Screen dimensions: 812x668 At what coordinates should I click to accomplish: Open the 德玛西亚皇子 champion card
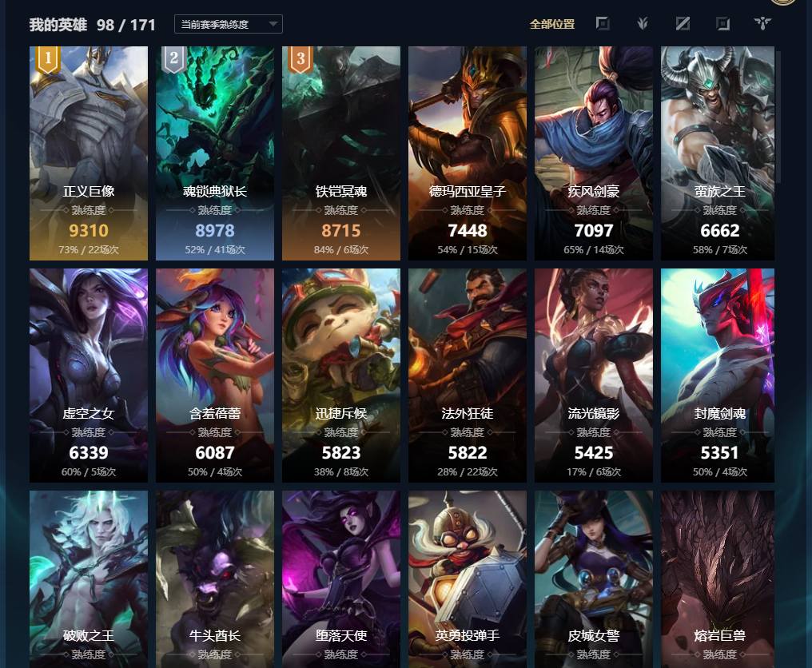[467, 153]
